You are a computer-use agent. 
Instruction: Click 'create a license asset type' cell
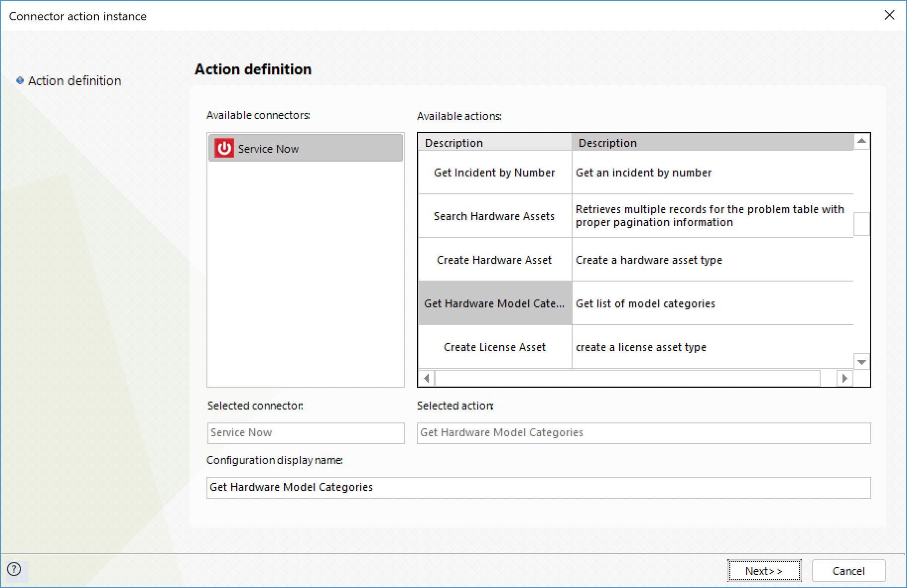click(713, 347)
